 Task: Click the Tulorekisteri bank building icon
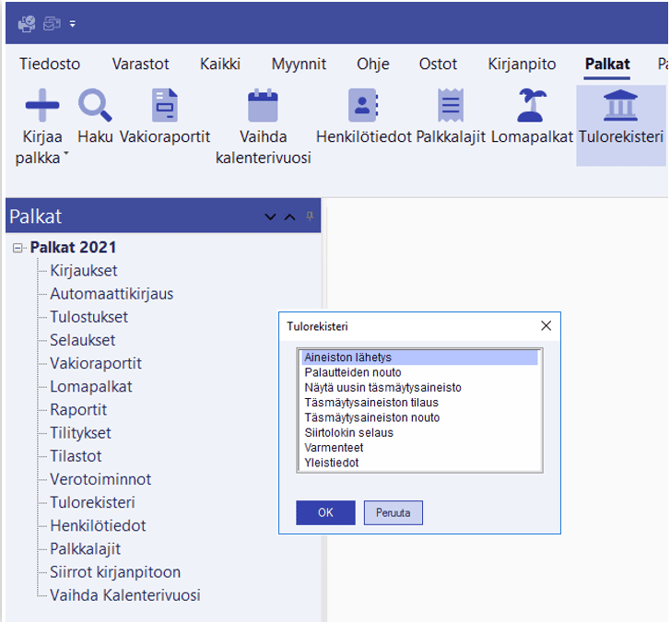pos(621,106)
